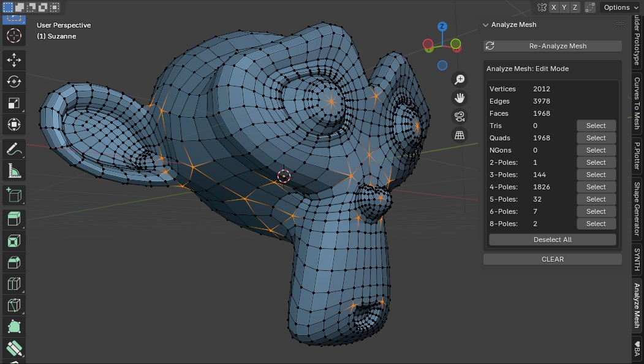Enable X axis mirror
This screenshot has width=644, height=364.
(553, 7)
